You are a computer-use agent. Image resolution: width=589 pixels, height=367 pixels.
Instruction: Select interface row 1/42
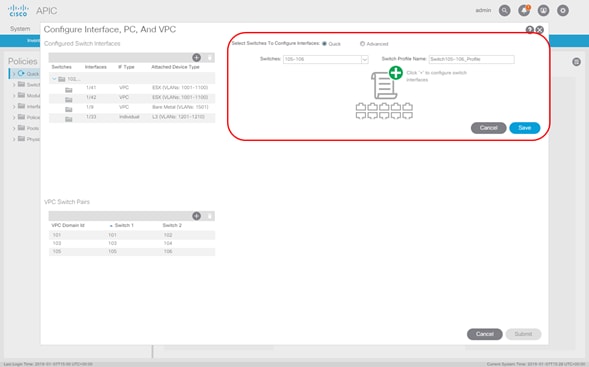tap(132, 97)
